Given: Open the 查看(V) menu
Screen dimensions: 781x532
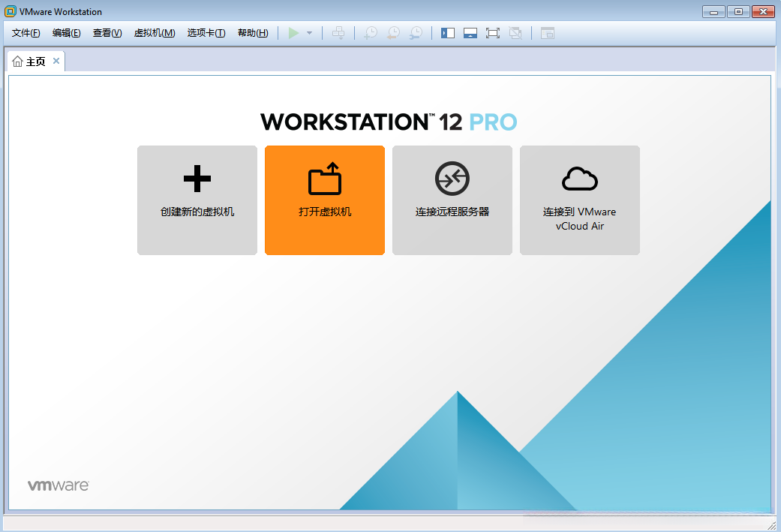Looking at the screenshot, I should (107, 33).
